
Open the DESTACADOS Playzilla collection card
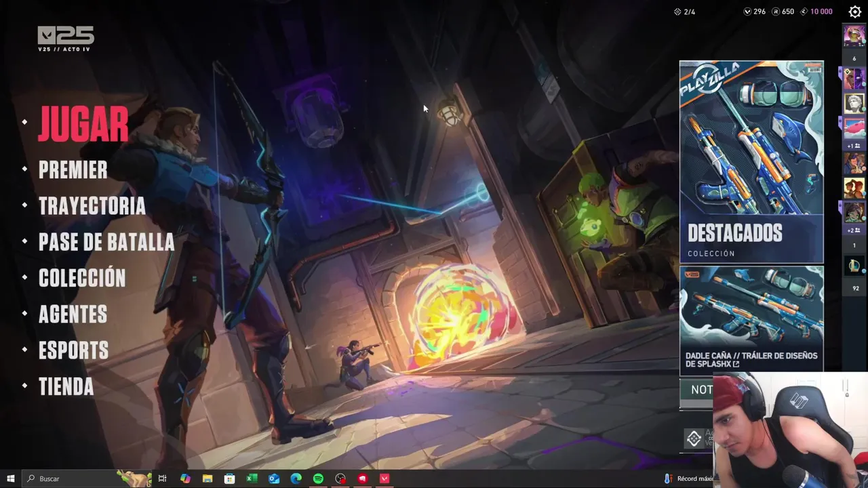[x=751, y=162]
